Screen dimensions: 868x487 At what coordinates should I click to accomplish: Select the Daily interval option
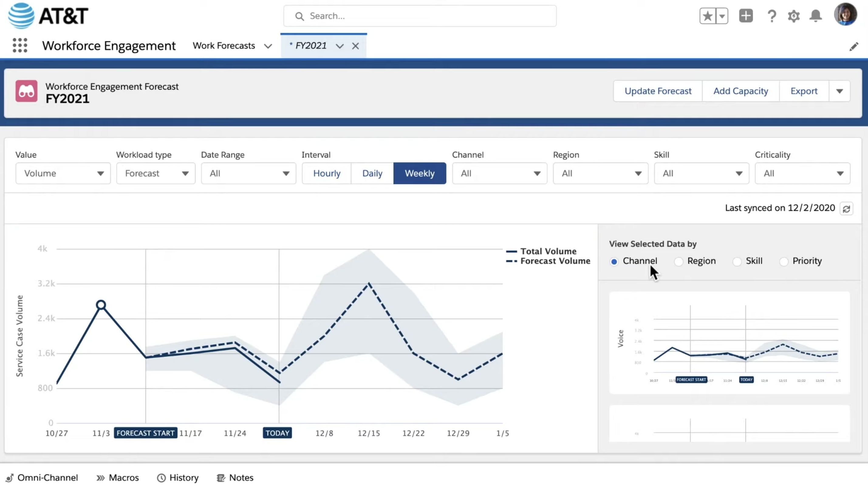pyautogui.click(x=372, y=173)
